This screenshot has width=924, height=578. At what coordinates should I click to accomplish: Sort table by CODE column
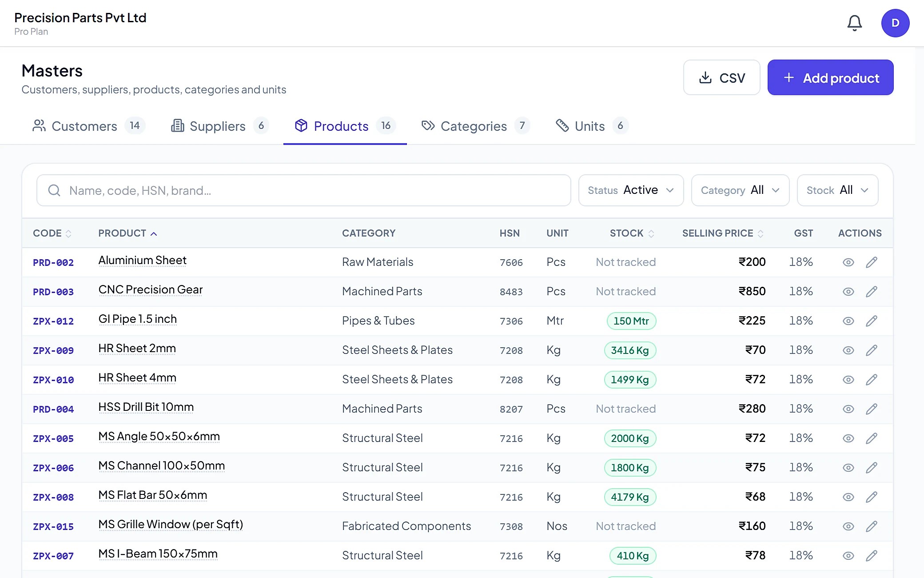tap(52, 233)
